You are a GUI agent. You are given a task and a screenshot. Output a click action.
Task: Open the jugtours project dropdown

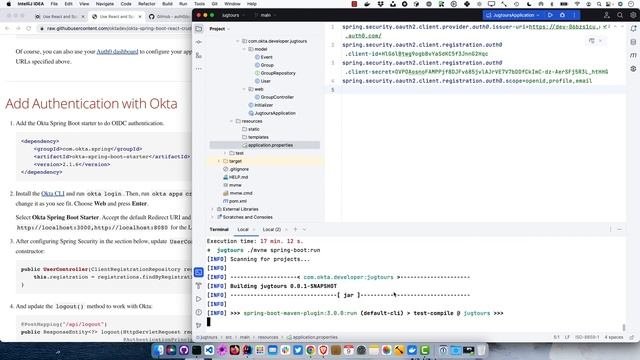[x=233, y=15]
